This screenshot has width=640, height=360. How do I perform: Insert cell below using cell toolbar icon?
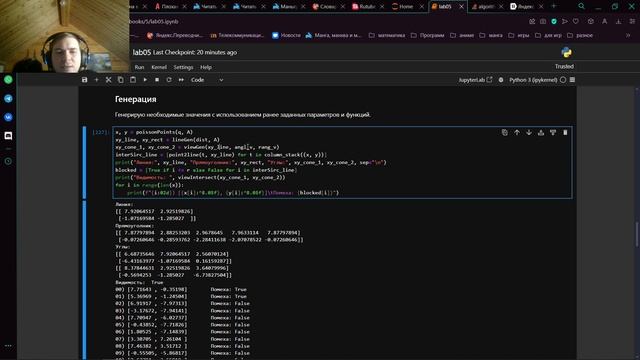coord(553,132)
